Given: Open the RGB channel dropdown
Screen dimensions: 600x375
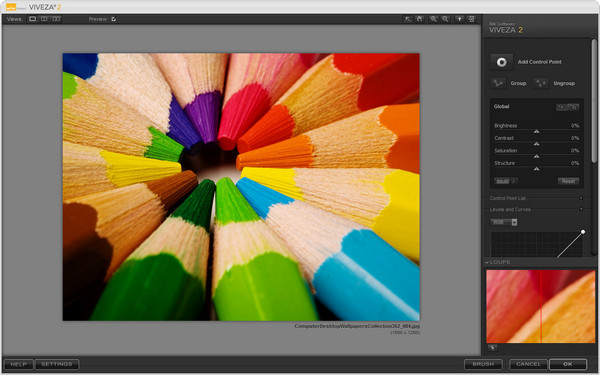Looking at the screenshot, I should click(504, 222).
